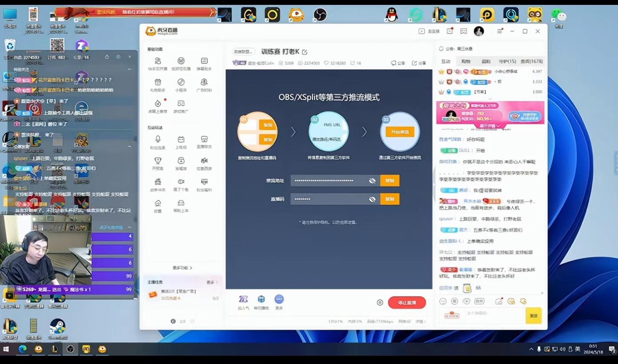Click 复制 button next to 推流地址
The image size is (618, 364).
coord(390,181)
